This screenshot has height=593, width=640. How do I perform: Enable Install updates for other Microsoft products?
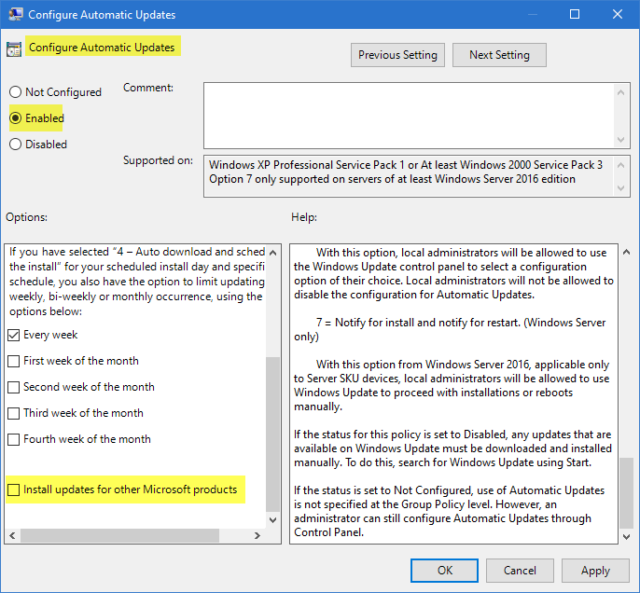pos(13,489)
